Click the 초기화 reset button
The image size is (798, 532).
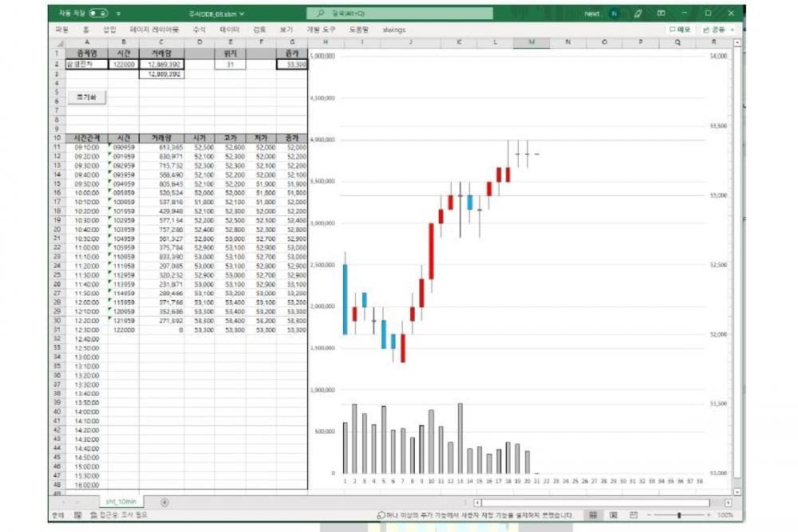click(87, 97)
